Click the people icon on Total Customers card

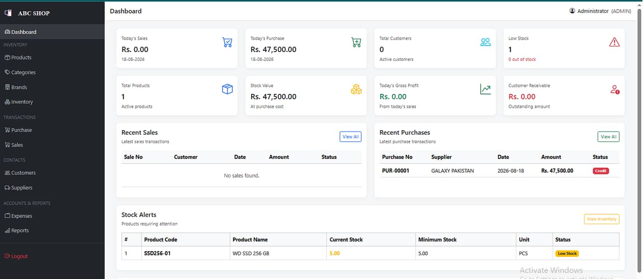(486, 42)
